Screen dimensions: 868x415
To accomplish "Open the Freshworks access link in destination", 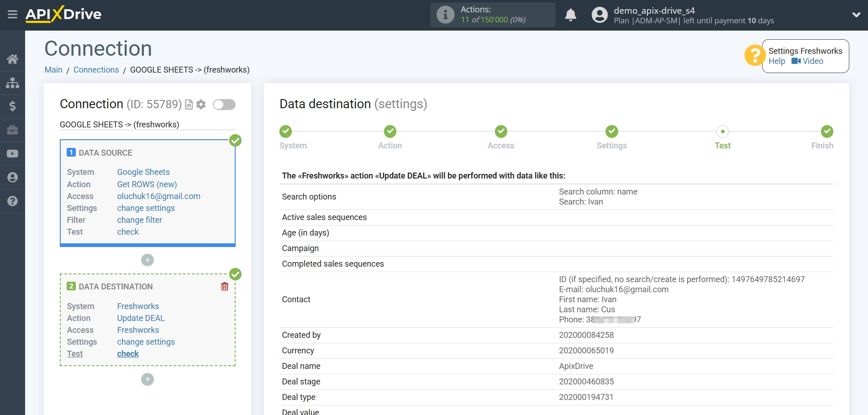I will tap(138, 330).
